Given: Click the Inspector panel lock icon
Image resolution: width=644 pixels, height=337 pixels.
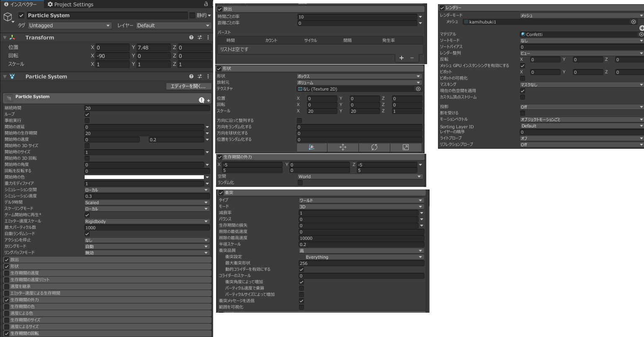Looking at the screenshot, I should [x=206, y=4].
